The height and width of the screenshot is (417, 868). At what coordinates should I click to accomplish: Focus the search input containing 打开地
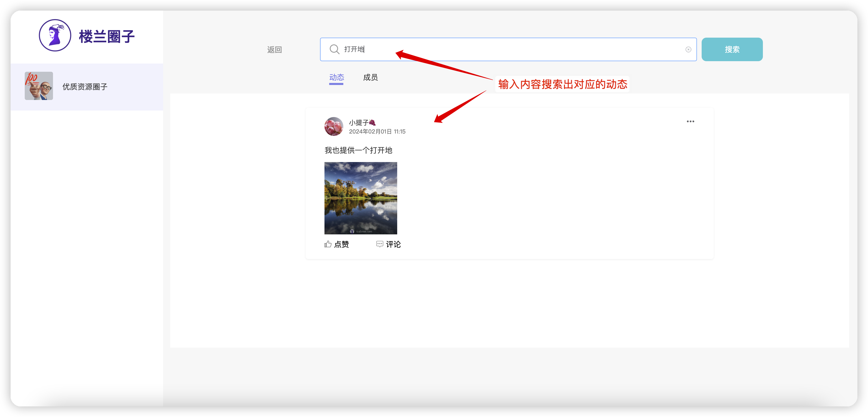(506, 49)
